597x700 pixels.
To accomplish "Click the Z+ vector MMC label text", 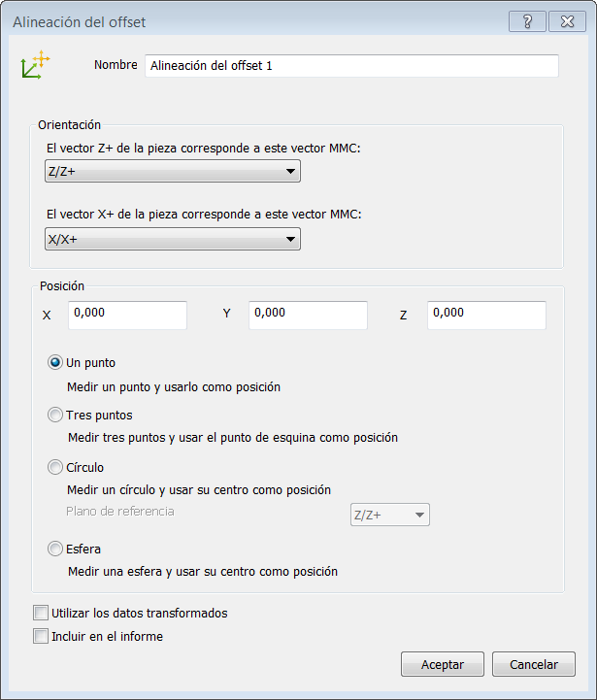I will click(204, 148).
